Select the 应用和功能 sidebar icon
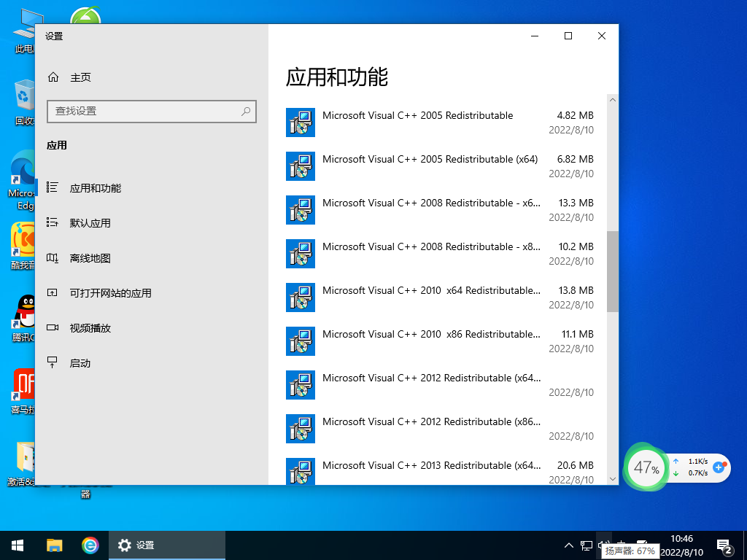This screenshot has width=747, height=560. (x=53, y=187)
